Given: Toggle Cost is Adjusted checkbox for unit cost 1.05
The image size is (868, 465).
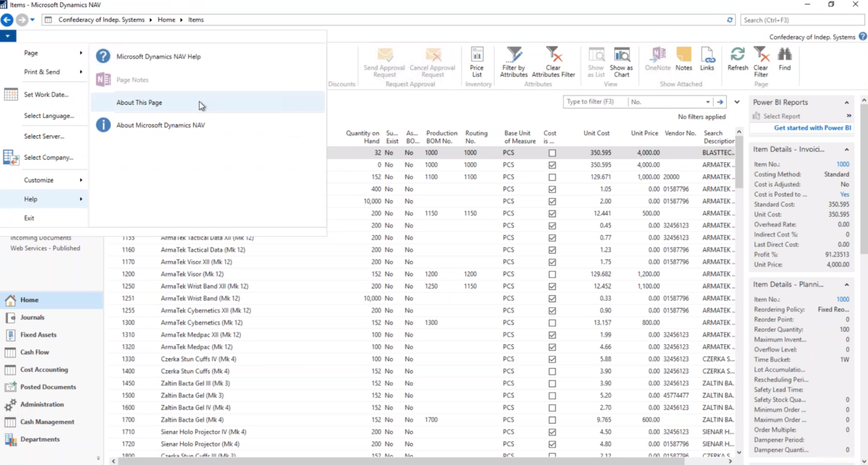Looking at the screenshot, I should coord(553,189).
